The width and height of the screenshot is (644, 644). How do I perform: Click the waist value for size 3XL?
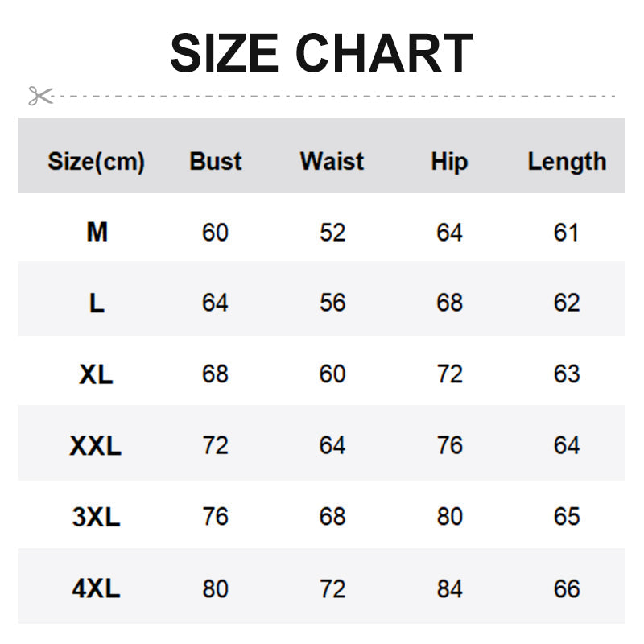(332, 517)
